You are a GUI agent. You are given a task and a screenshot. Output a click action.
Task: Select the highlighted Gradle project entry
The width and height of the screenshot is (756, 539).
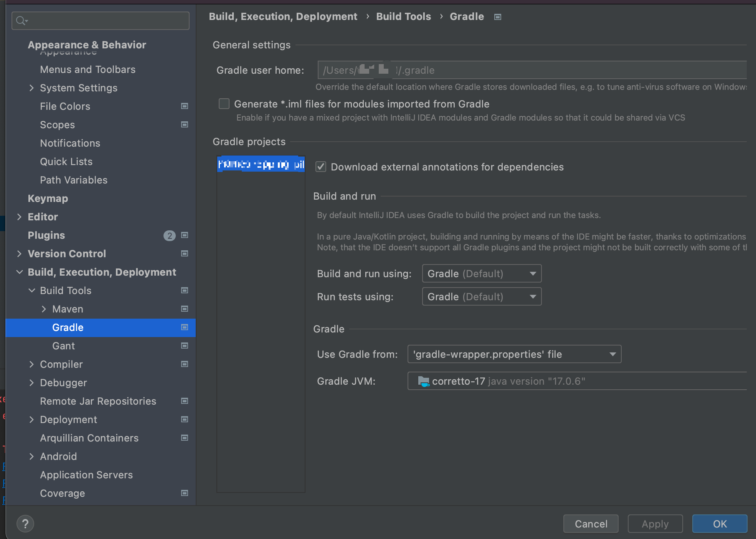261,164
